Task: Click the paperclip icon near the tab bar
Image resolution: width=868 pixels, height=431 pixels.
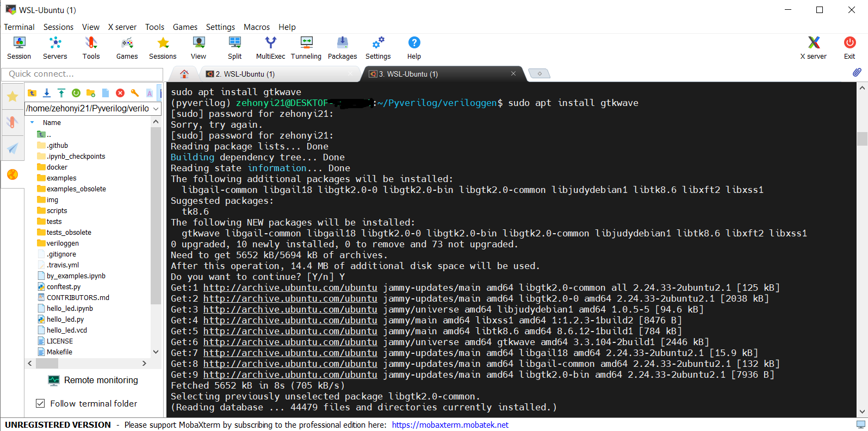Action: tap(857, 72)
